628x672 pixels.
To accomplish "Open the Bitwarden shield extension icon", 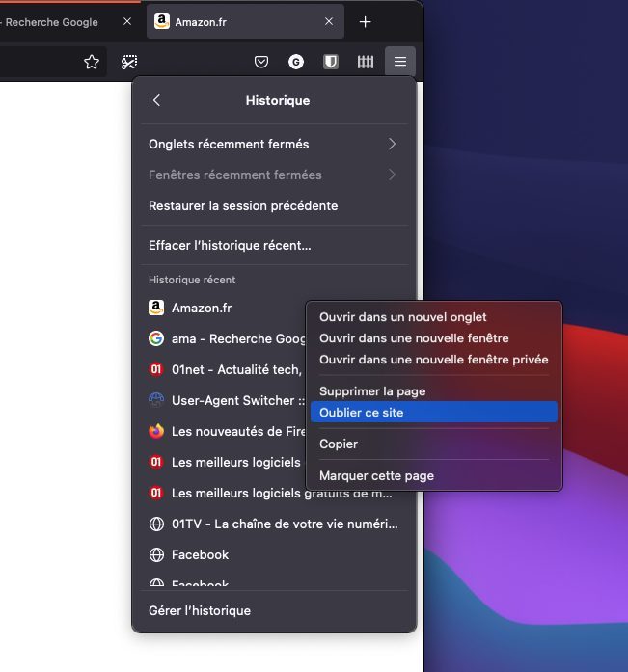I will (331, 62).
